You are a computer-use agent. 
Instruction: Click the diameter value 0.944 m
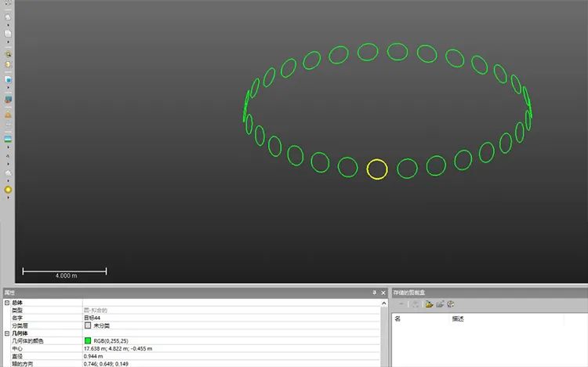tap(93, 356)
